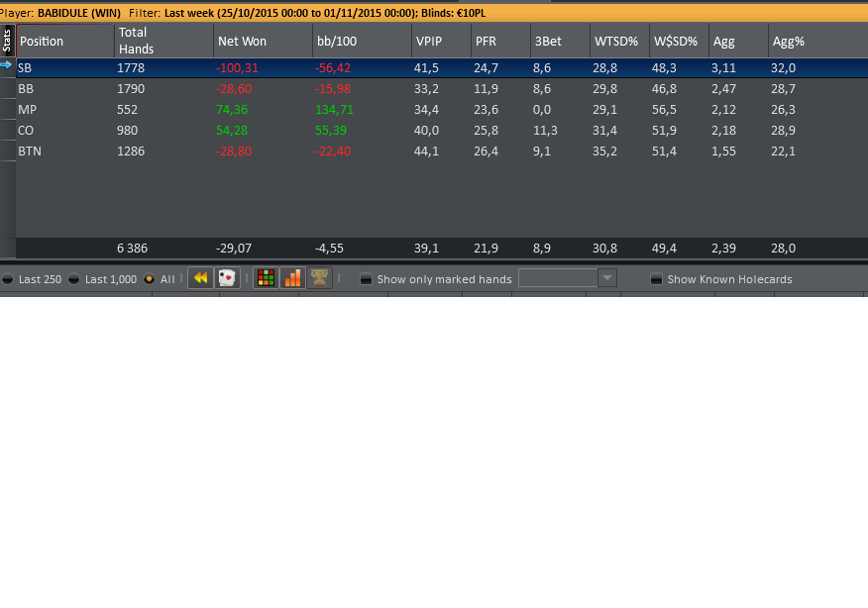Click BB total hands 1790
This screenshot has width=868, height=608.
tap(131, 88)
